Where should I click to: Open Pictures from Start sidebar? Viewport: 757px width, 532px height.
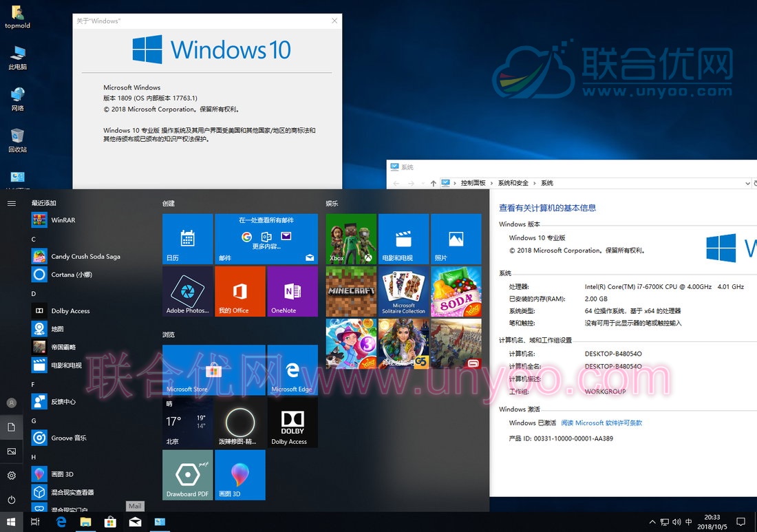click(x=12, y=451)
